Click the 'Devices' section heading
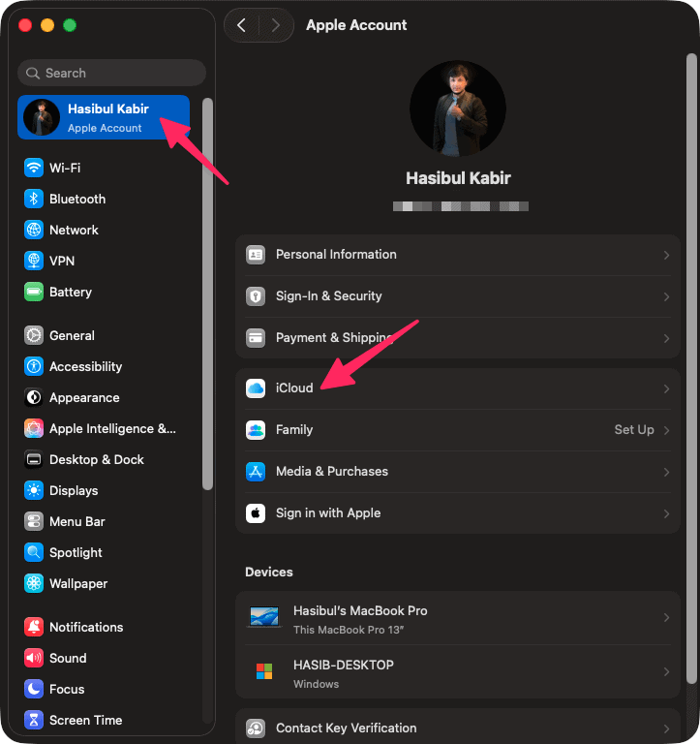 click(x=269, y=572)
